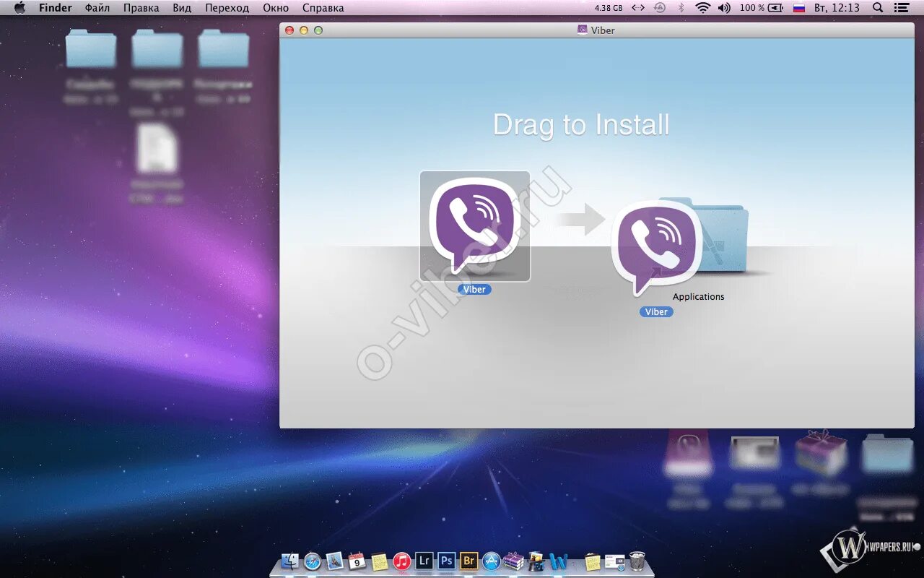Open the Apple menu
The height and width of the screenshot is (578, 924).
coord(19,7)
